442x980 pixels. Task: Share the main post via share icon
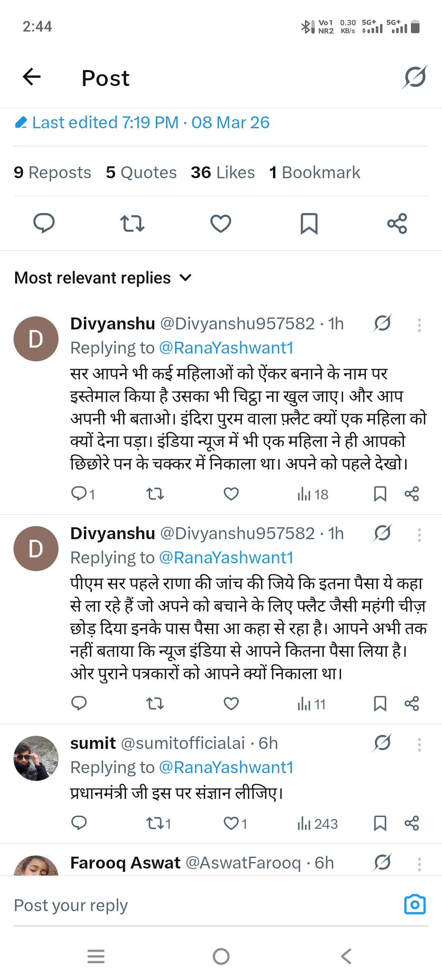pyautogui.click(x=397, y=223)
